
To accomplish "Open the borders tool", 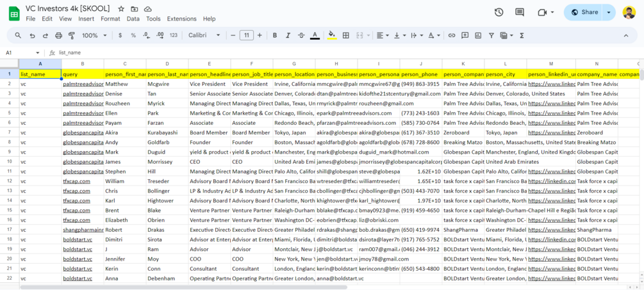I will tap(346, 36).
